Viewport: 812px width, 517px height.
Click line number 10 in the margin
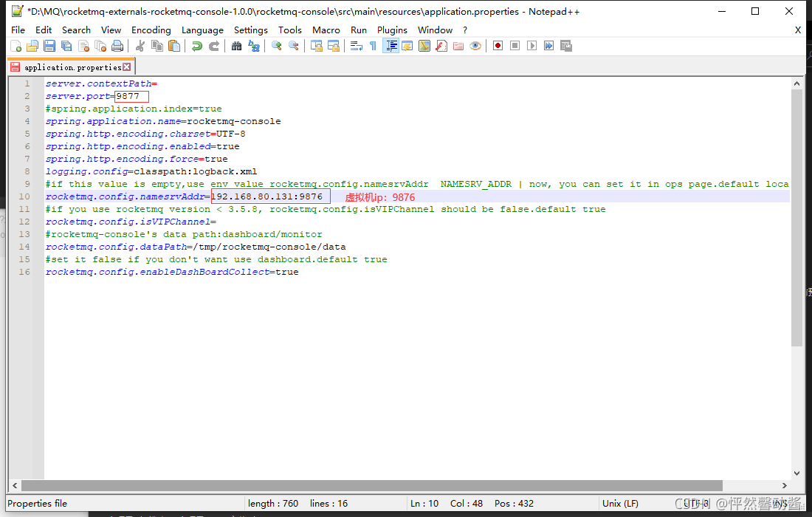pos(24,196)
